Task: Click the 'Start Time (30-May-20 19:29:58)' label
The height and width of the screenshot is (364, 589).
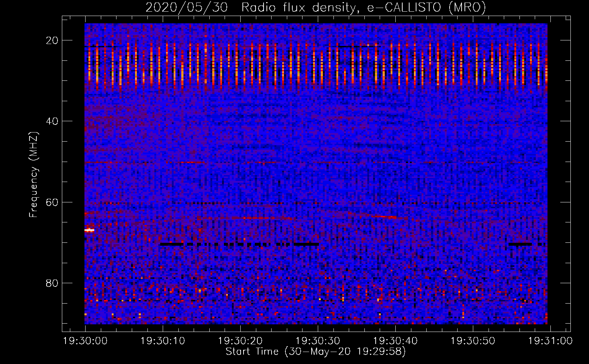Action: point(316,352)
